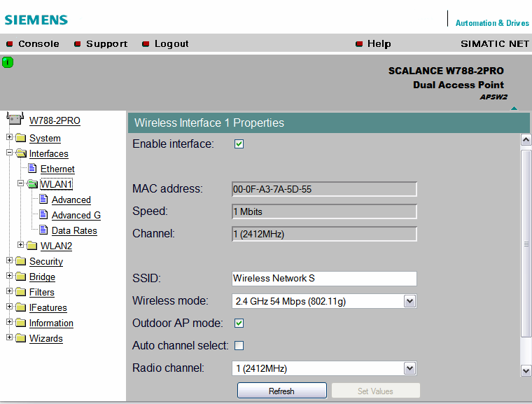Toggle the Outdoor AP mode checkbox
This screenshot has width=532, height=404.
[x=239, y=323]
